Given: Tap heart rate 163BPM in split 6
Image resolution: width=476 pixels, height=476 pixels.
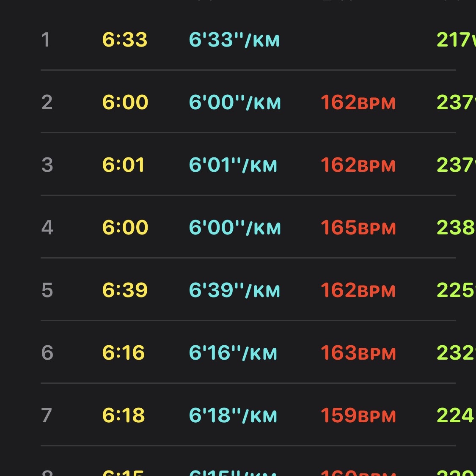Looking at the screenshot, I should tap(358, 352).
